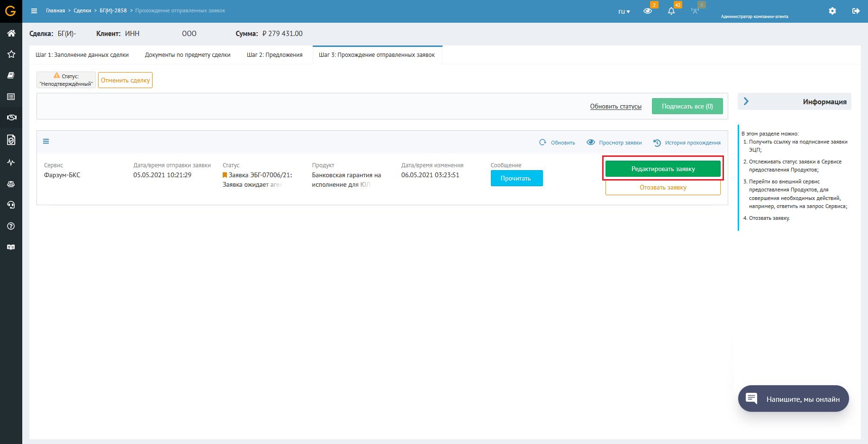Open the news card icon in the sidebar

pyautogui.click(x=11, y=247)
